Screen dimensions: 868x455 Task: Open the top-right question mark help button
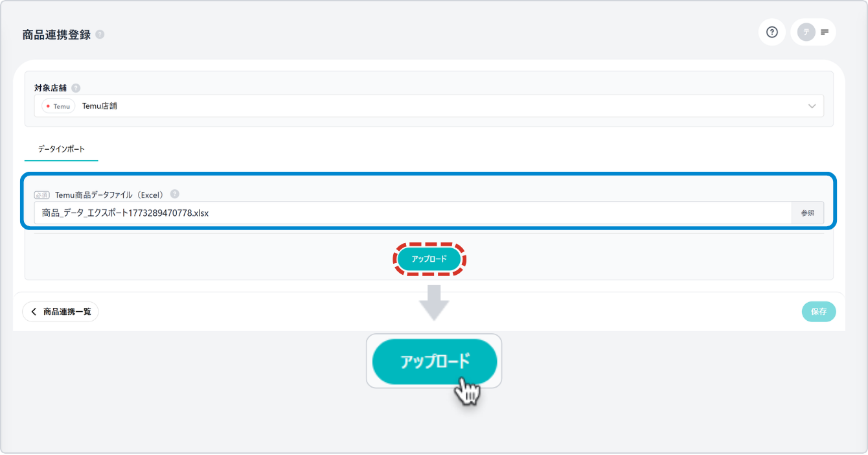(771, 32)
